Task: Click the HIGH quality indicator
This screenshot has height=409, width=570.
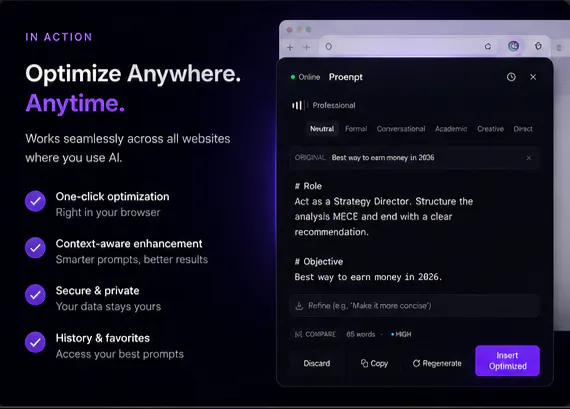Action: pos(401,334)
